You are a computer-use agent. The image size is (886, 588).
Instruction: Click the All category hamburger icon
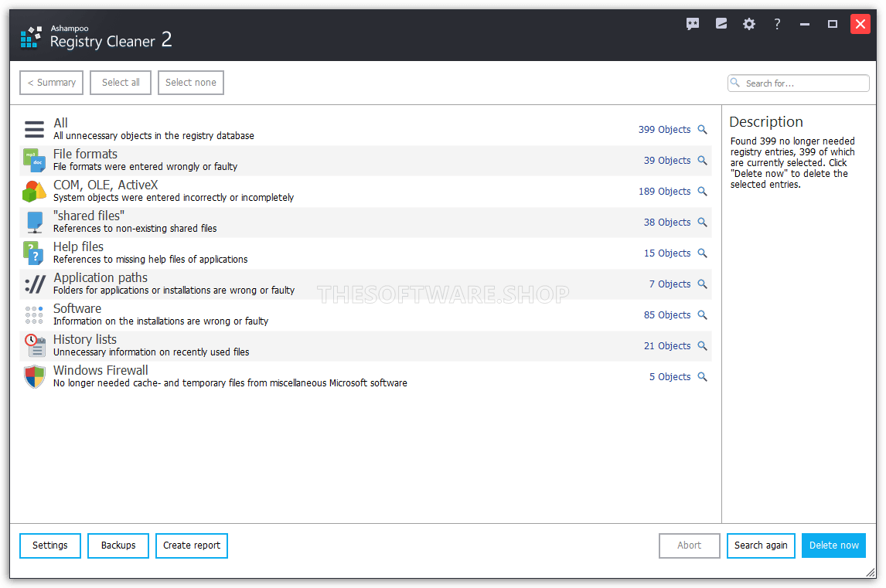34,129
